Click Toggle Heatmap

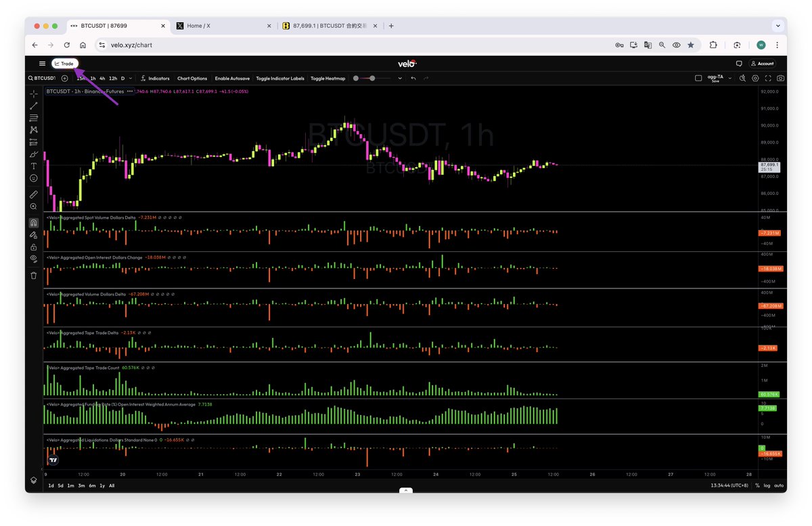328,79
